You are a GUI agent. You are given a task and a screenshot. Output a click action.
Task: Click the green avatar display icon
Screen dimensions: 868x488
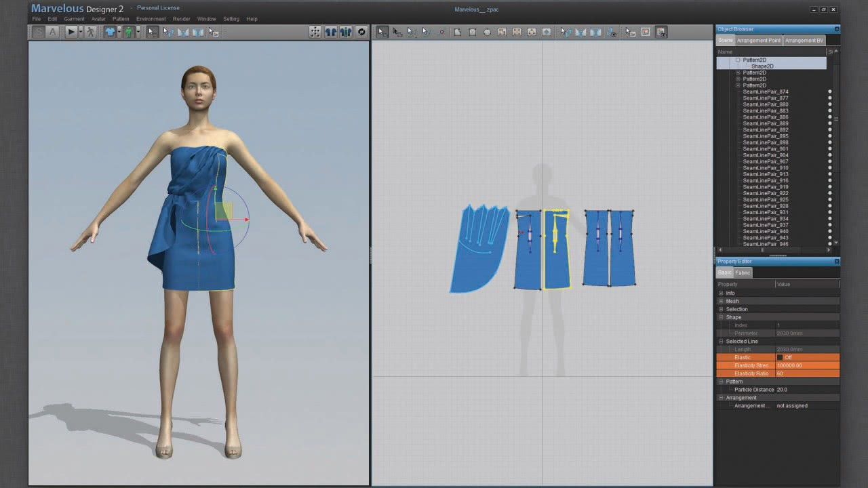click(128, 32)
